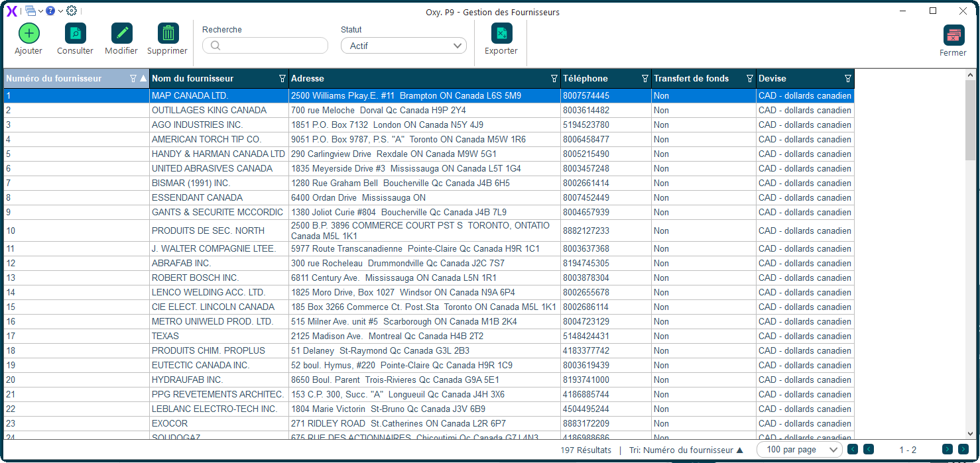
Task: Click the purple Oxy logo icon
Action: click(x=12, y=11)
